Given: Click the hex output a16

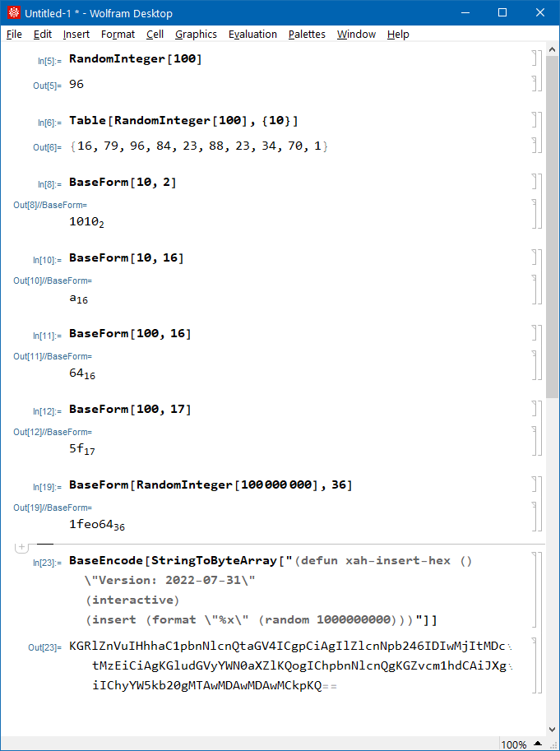Looking at the screenshot, I should click(x=78, y=299).
